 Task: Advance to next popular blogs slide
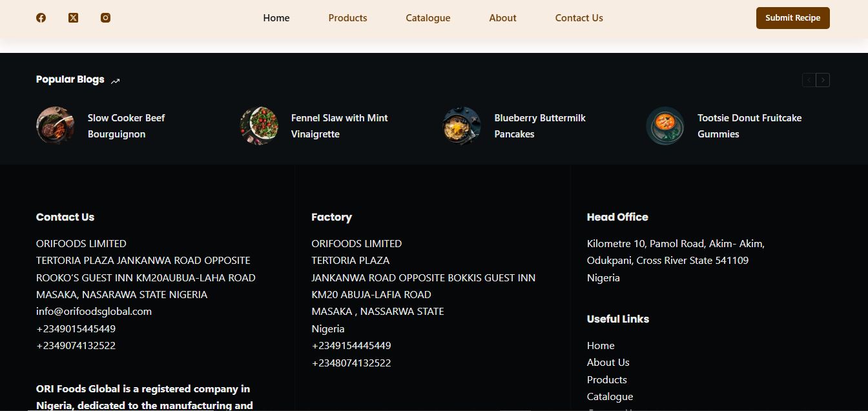[823, 80]
